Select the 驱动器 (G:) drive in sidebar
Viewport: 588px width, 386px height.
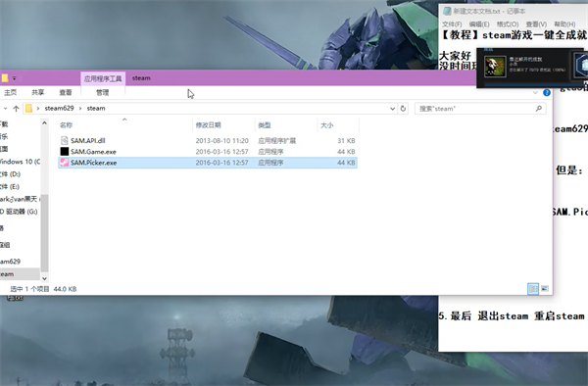click(19, 212)
